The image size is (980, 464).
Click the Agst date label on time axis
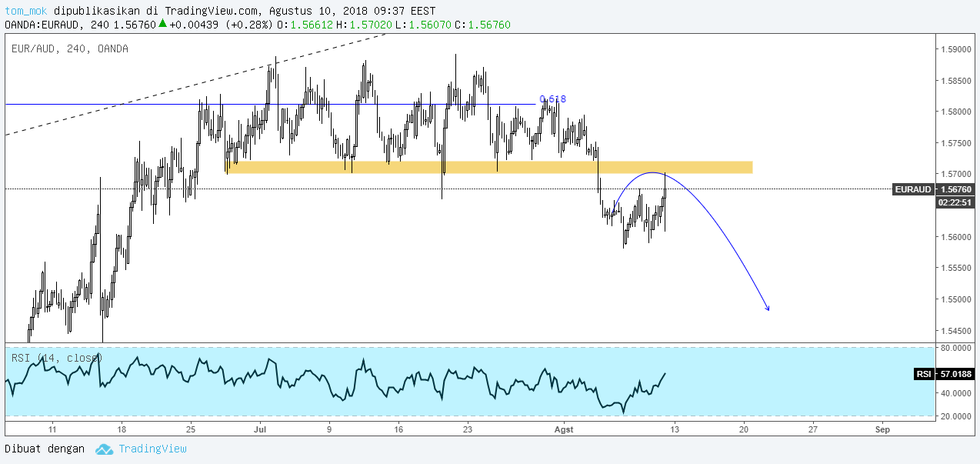coord(564,430)
